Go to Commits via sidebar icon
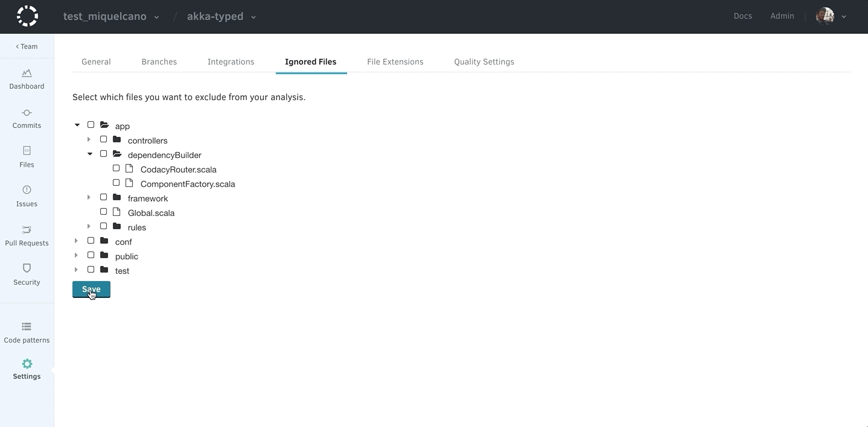 pyautogui.click(x=27, y=113)
